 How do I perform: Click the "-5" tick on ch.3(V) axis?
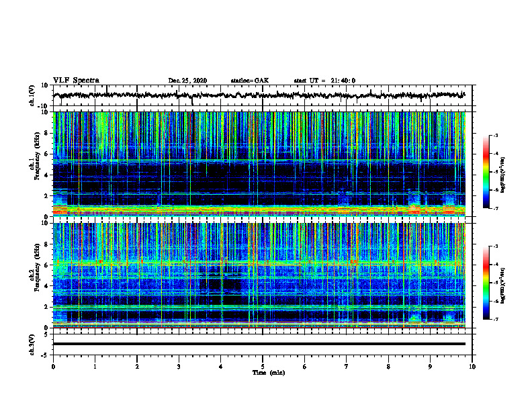tap(46, 355)
